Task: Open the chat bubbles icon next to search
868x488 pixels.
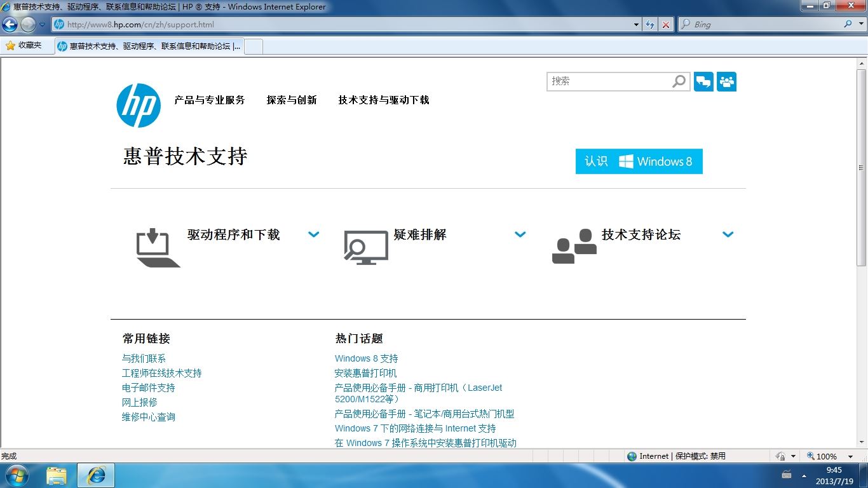Action: click(703, 81)
